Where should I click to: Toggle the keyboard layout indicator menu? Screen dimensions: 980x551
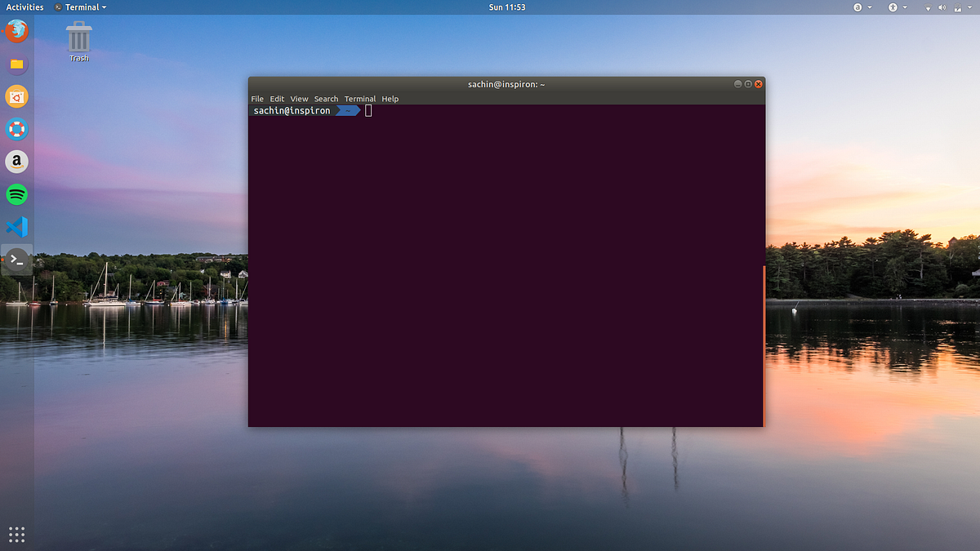[x=857, y=7]
